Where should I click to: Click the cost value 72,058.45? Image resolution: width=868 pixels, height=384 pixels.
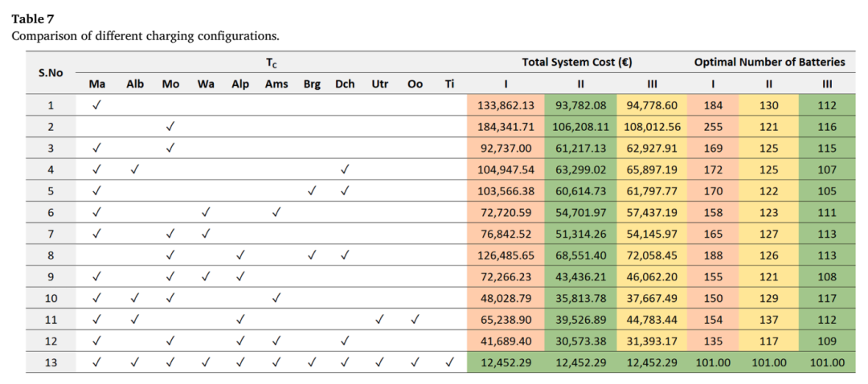[652, 255]
